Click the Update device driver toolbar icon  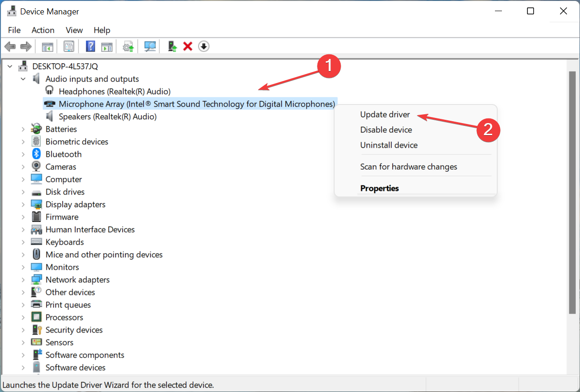(x=128, y=46)
